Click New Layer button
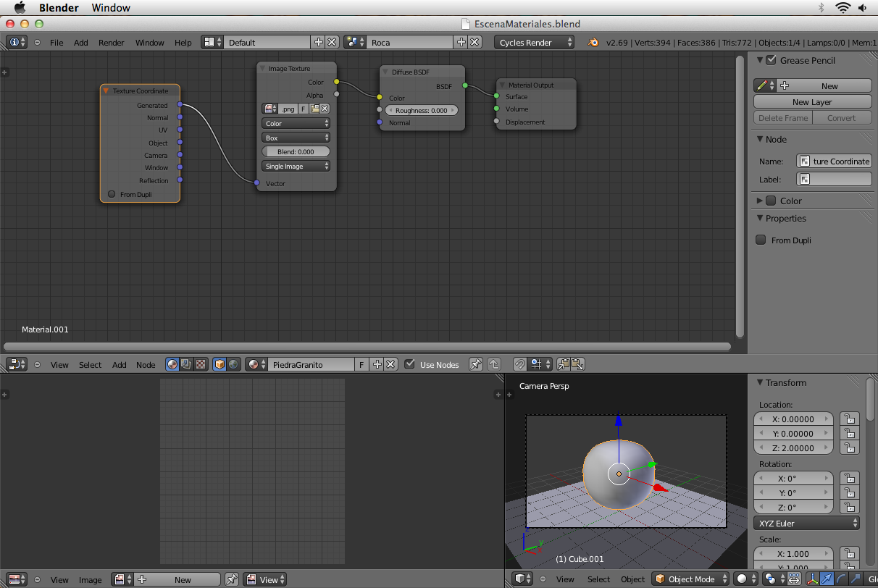Image resolution: width=878 pixels, height=588 pixels. tap(812, 102)
